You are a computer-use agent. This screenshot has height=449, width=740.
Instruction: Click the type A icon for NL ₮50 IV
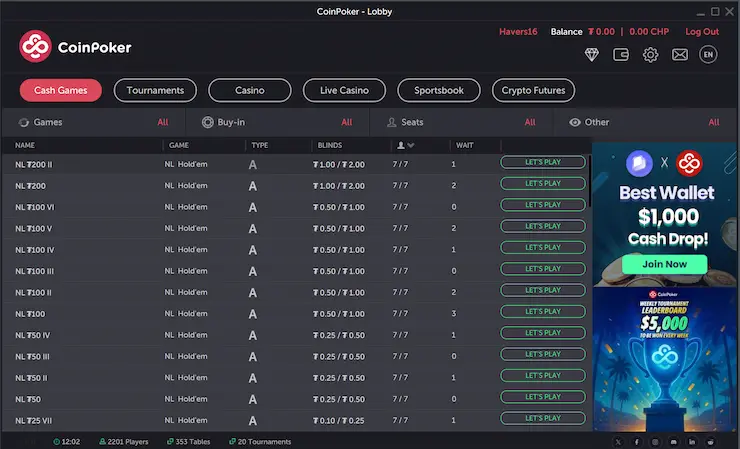[x=253, y=335]
